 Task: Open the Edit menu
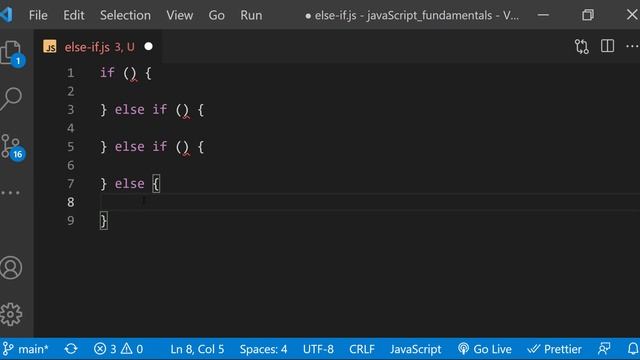pos(74,16)
